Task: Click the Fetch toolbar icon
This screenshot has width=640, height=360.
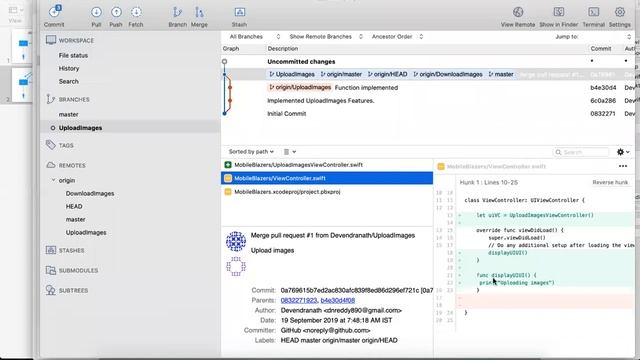Action: pyautogui.click(x=136, y=12)
